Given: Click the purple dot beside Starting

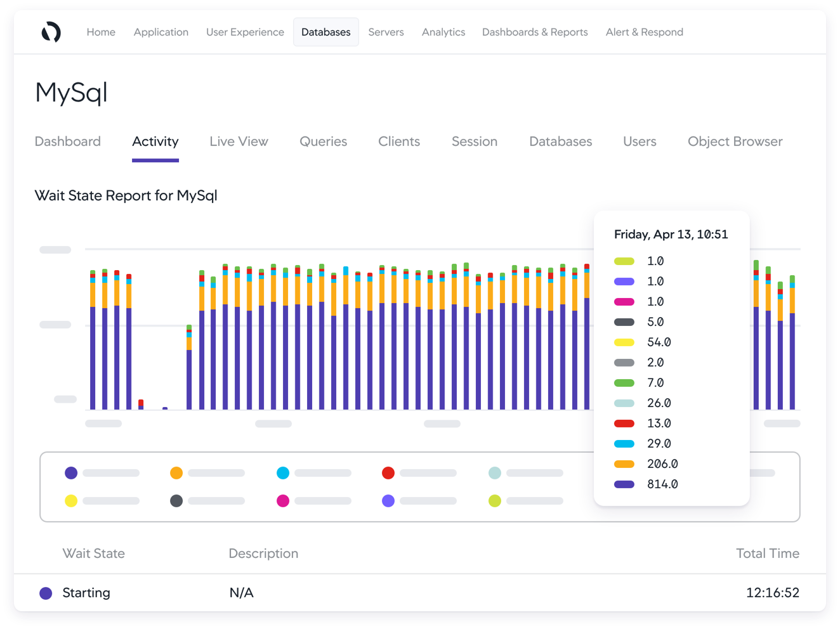Looking at the screenshot, I should 46,593.
